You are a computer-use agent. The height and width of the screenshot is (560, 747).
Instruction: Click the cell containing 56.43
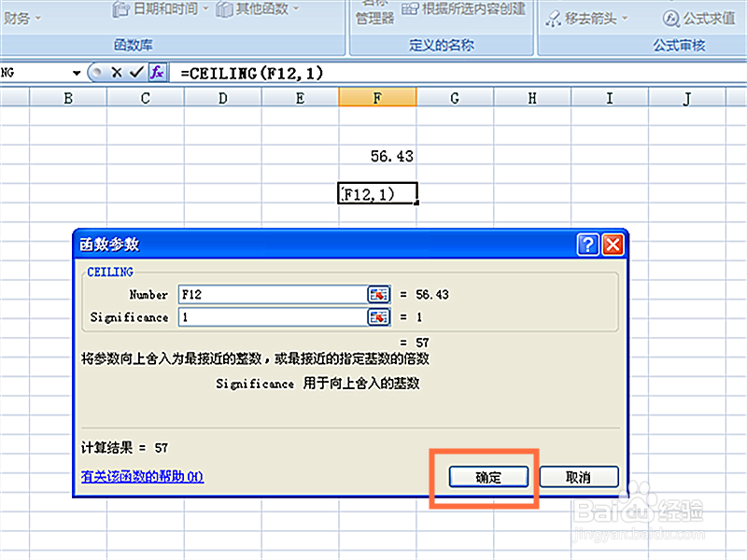(377, 156)
